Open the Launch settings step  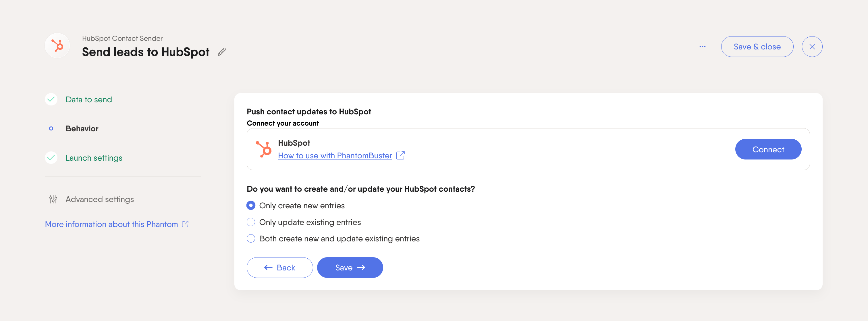click(x=94, y=158)
